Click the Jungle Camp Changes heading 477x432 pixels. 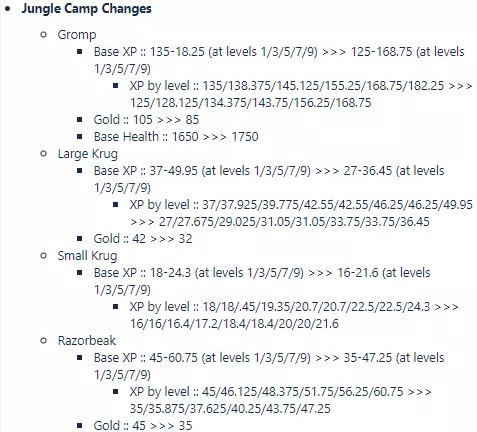tap(86, 9)
